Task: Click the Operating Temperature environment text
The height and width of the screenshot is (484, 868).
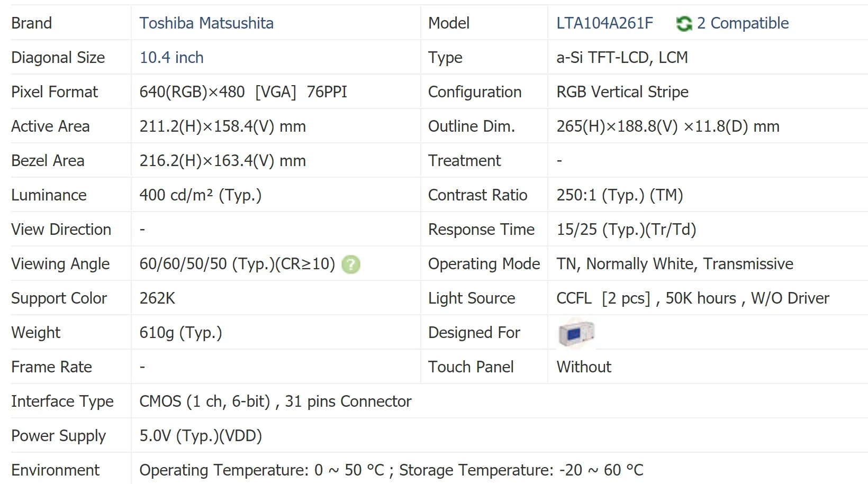Action: [391, 470]
